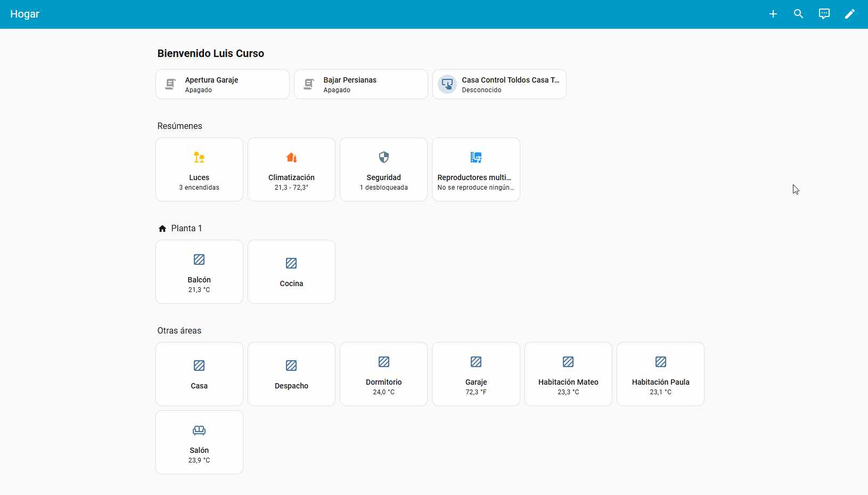Open the Dormitorio area card
This screenshot has height=495, width=868.
coord(383,374)
